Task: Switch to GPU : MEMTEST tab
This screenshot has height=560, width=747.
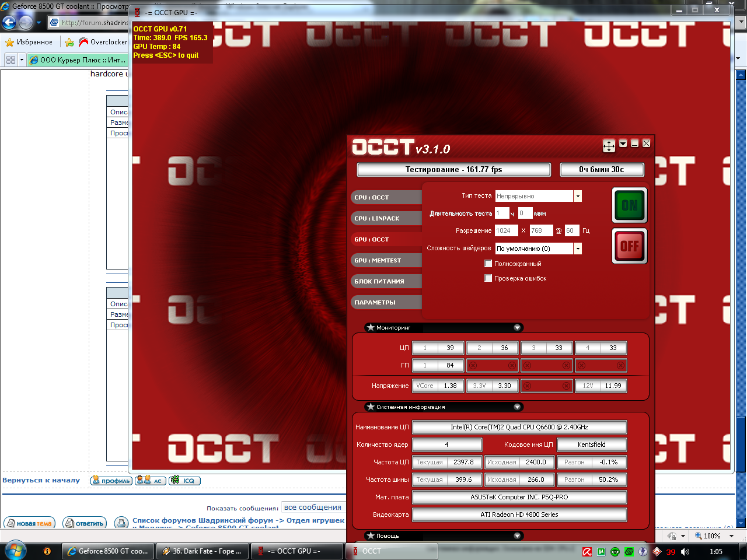Action: point(386,260)
